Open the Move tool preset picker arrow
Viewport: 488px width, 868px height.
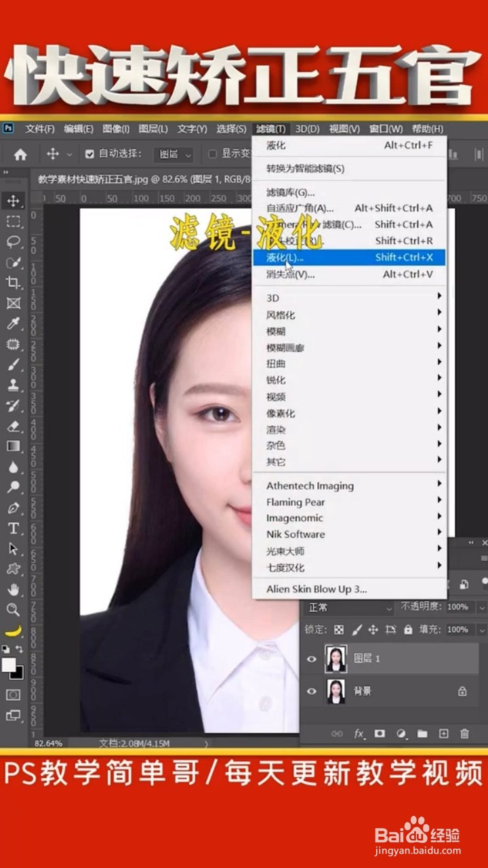click(69, 155)
